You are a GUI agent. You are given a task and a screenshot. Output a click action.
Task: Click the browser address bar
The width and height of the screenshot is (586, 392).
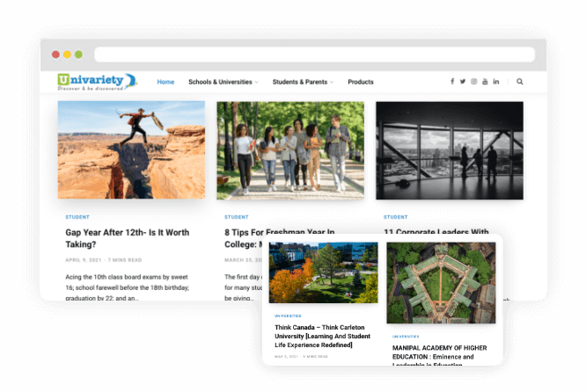pos(314,54)
